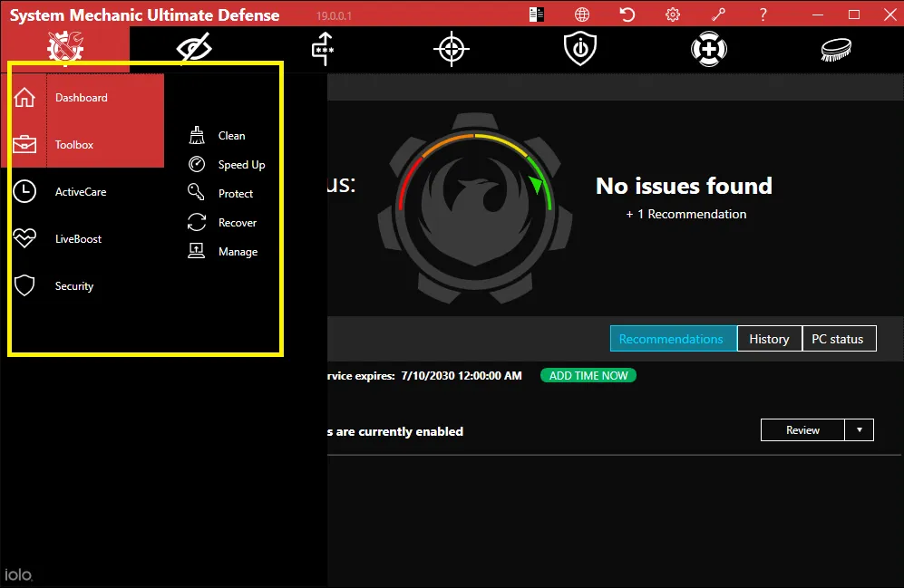The image size is (904, 588).
Task: Click the iolo logo
Action: pyautogui.click(x=18, y=574)
